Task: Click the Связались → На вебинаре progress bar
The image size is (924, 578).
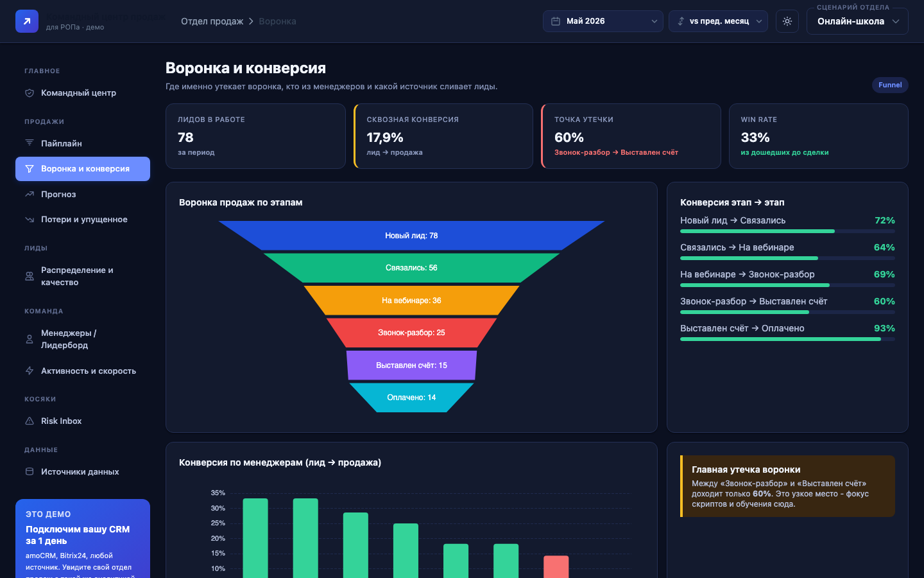Action: pyautogui.click(x=787, y=258)
